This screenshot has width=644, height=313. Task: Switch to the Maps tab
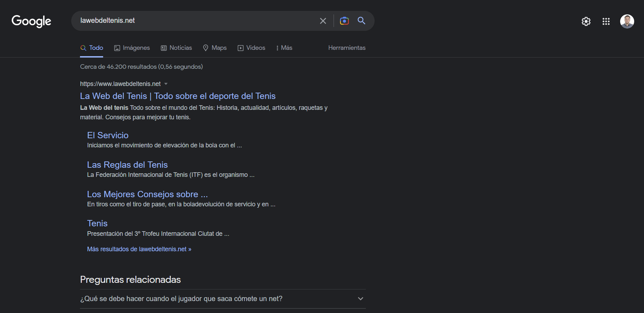(x=215, y=48)
